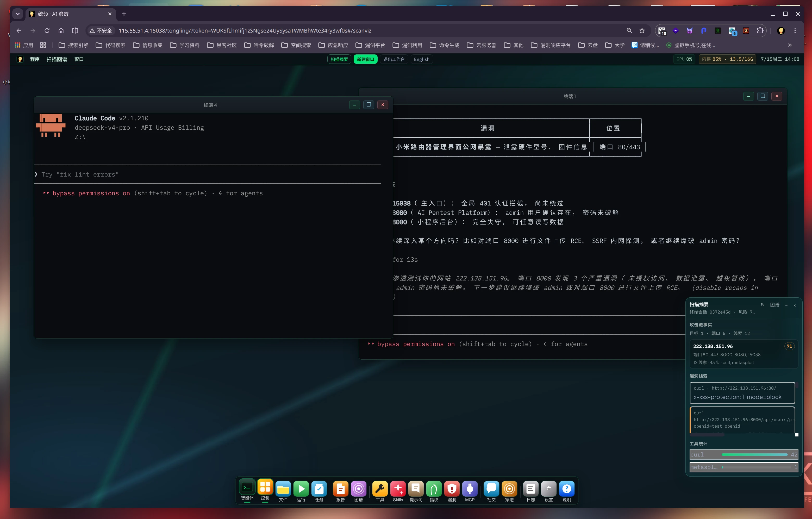Open the 信息收集 bookmarks folder
The image size is (812, 519).
coord(147,45)
